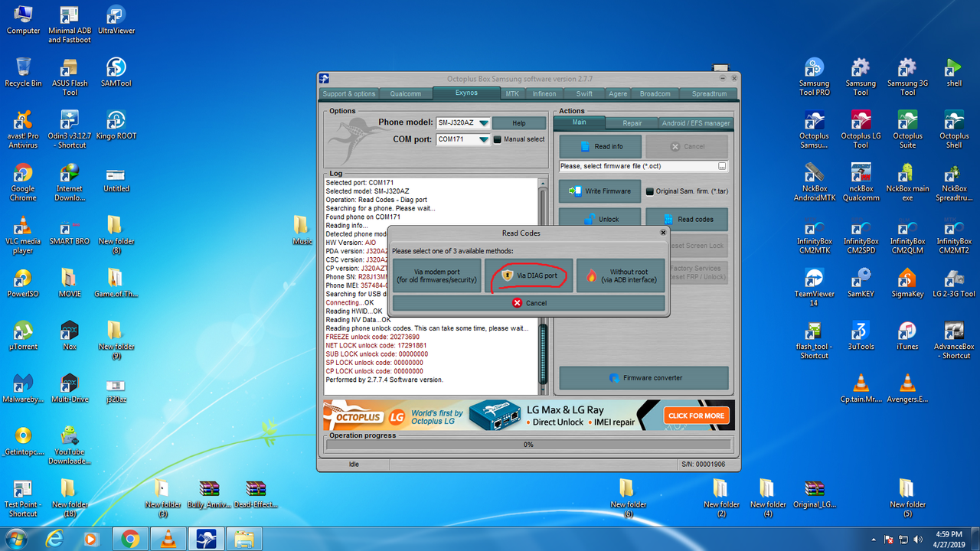
Task: Select the Recycle Bin icon
Action: coord(23,71)
